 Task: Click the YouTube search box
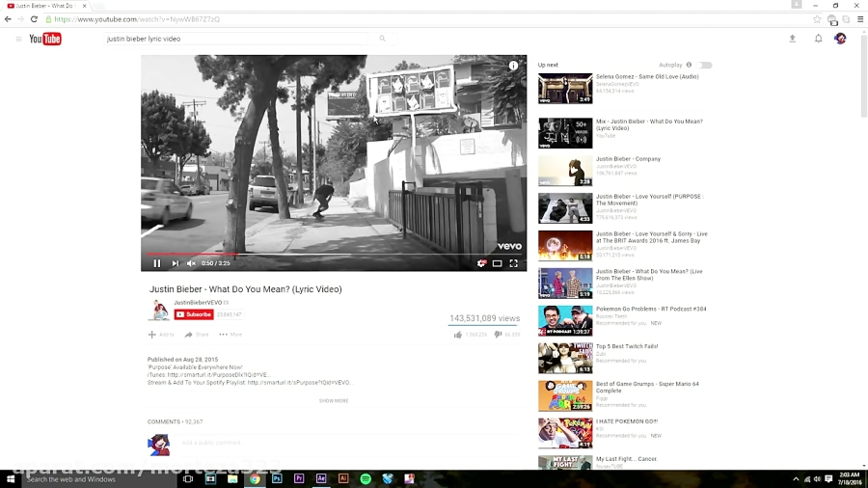pyautogui.click(x=236, y=39)
